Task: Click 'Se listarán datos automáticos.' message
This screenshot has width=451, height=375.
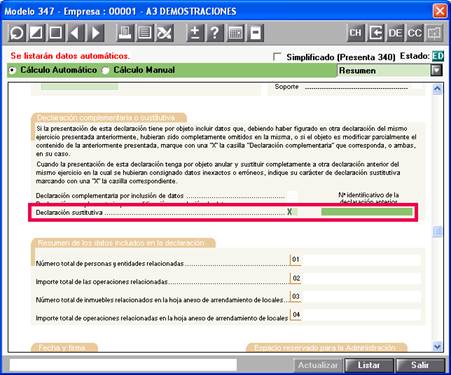Action: [70, 56]
